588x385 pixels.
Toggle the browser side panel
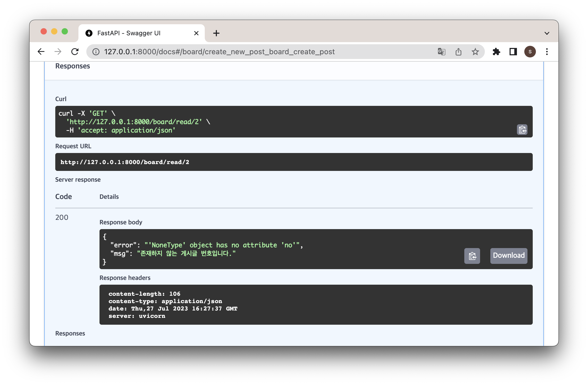point(513,52)
